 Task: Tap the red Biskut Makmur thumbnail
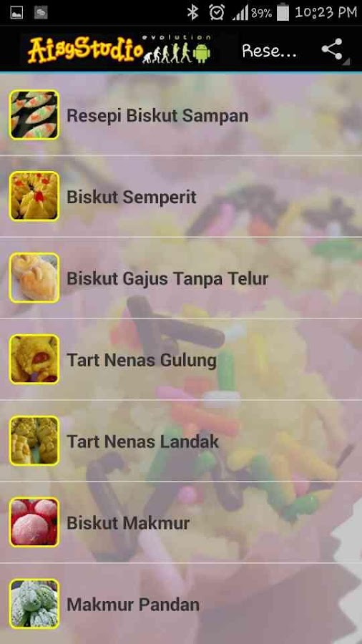click(34, 522)
